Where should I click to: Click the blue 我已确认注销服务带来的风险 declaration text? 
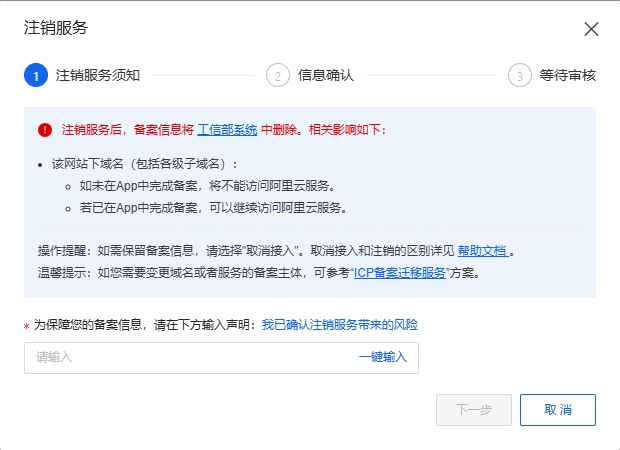pos(340,325)
